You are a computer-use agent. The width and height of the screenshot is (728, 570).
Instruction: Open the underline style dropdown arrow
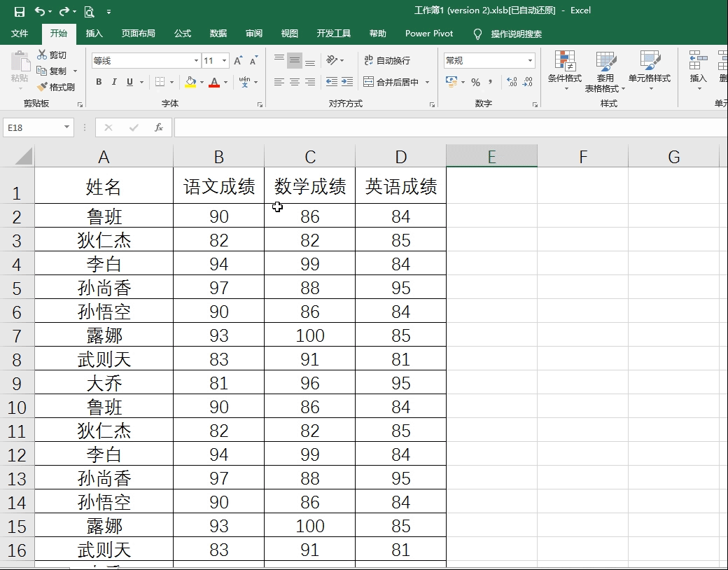(141, 82)
